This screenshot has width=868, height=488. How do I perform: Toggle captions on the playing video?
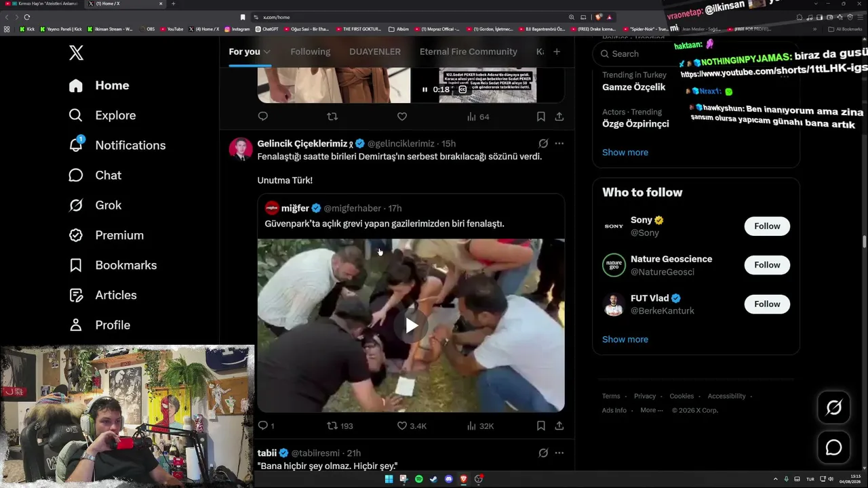[463, 89]
